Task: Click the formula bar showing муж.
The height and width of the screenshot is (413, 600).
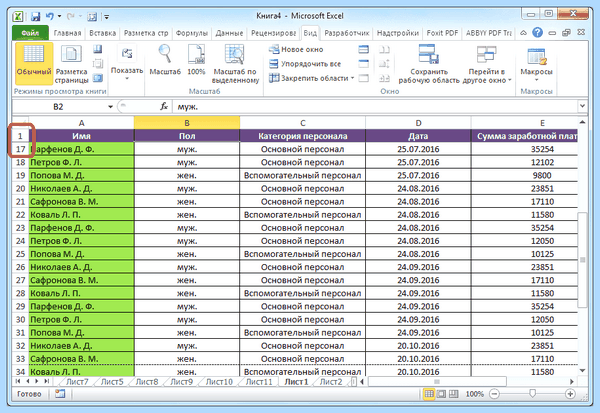Action: point(375,106)
